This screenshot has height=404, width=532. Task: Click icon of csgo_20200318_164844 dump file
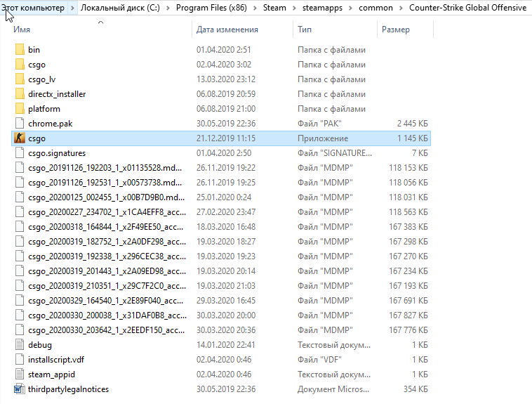tap(20, 227)
